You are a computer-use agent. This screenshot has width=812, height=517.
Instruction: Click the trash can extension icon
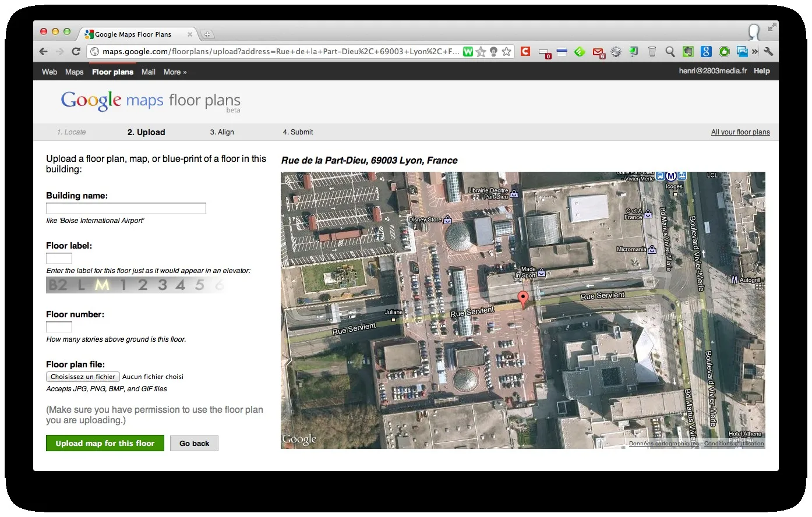(x=652, y=52)
